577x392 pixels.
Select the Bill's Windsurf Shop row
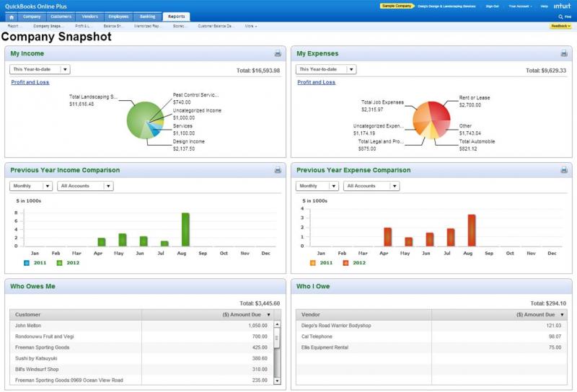click(142, 369)
